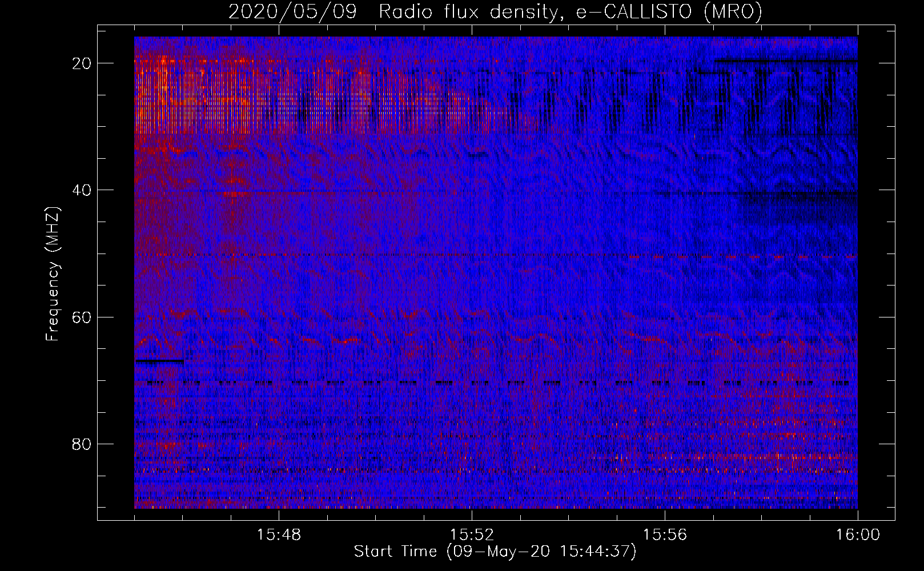Click the plot title '2020/05/09 Radio flux density'
This screenshot has height=571, width=924.
coord(495,11)
